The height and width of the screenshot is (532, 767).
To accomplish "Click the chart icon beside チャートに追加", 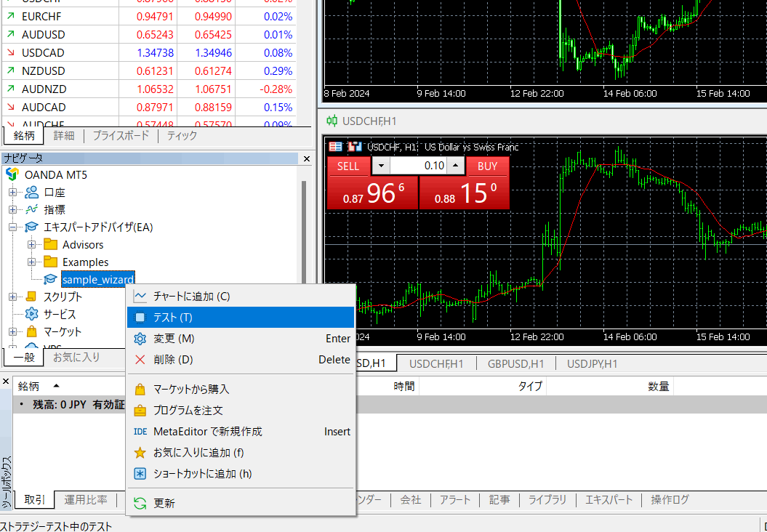I will tap(140, 297).
